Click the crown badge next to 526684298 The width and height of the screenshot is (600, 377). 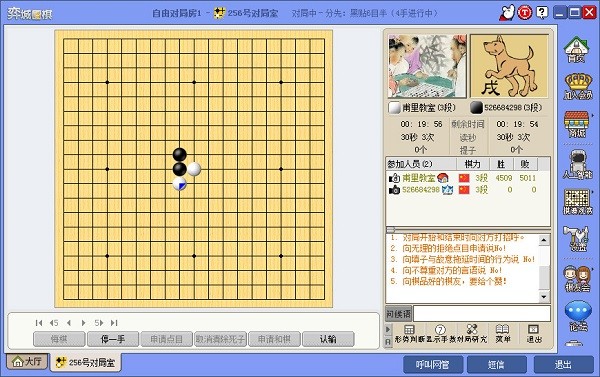[448, 190]
